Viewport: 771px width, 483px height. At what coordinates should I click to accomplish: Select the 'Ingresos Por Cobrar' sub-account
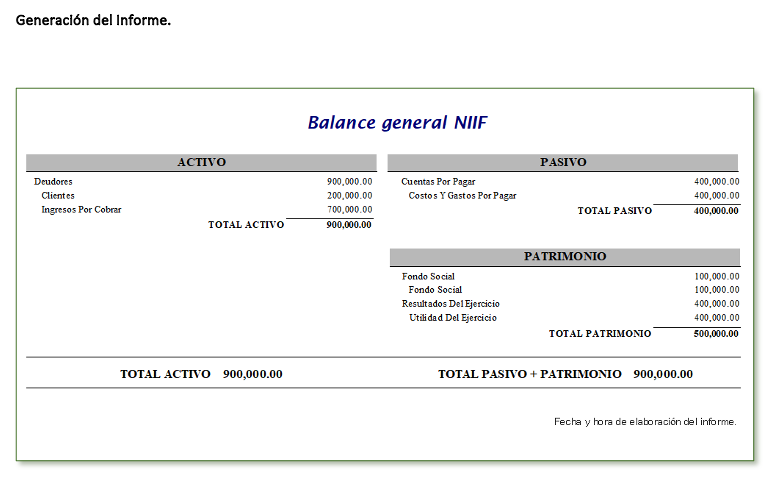[81, 210]
